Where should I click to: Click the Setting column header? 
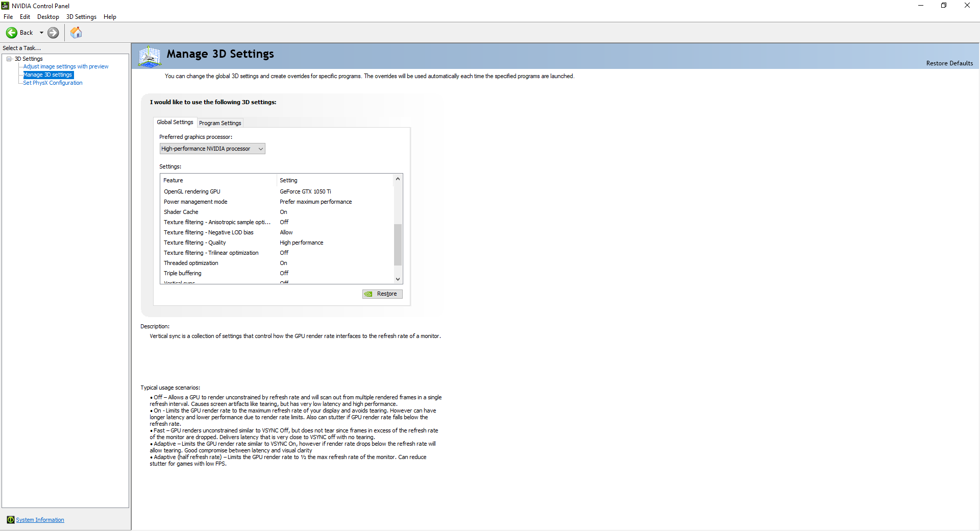click(335, 180)
